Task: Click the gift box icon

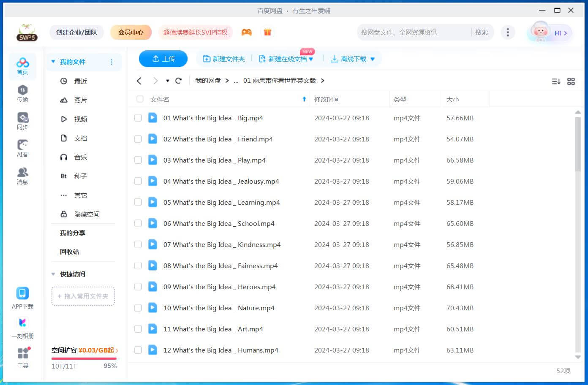Action: [267, 32]
